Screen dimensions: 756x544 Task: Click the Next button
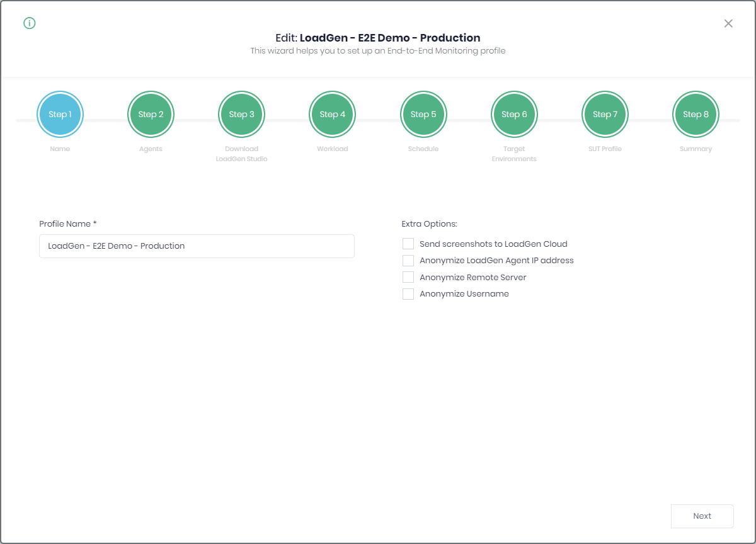pos(702,516)
